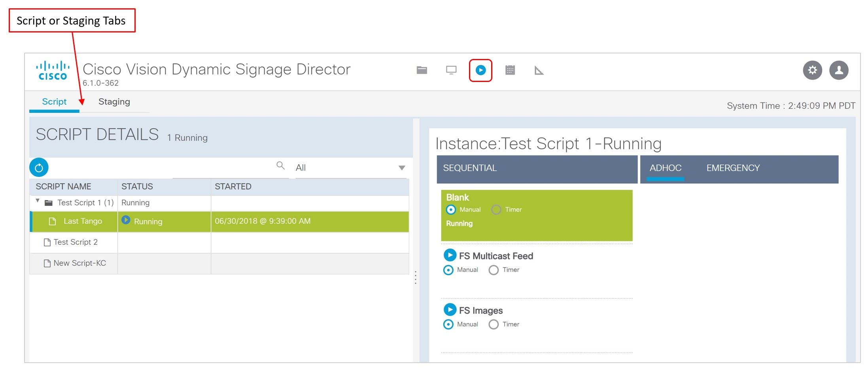Select the Test Script 2 row
Image resolution: width=868 pixels, height=369 pixels.
[x=219, y=242]
